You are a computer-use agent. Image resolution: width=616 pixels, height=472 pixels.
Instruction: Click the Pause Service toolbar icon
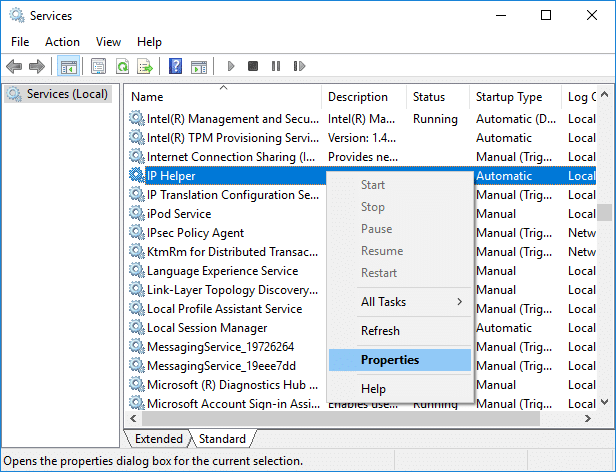click(x=275, y=66)
